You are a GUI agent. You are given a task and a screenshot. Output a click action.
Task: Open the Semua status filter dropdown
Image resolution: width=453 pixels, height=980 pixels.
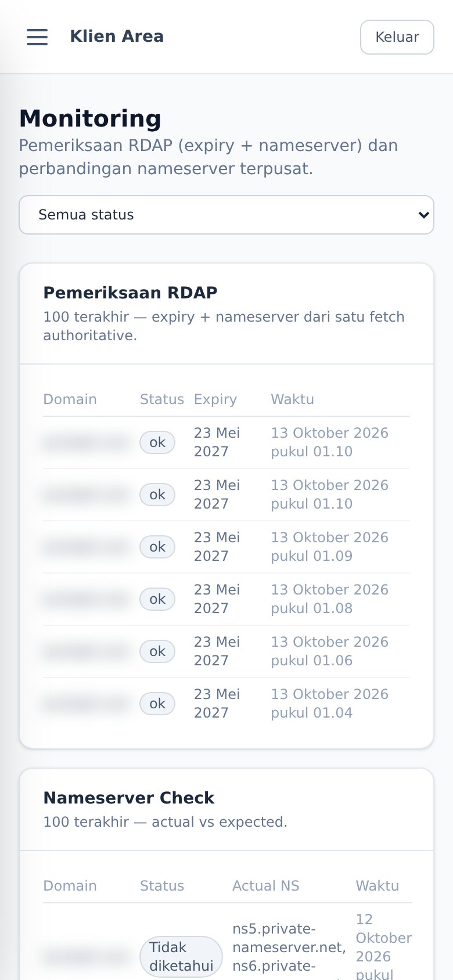[x=227, y=215]
